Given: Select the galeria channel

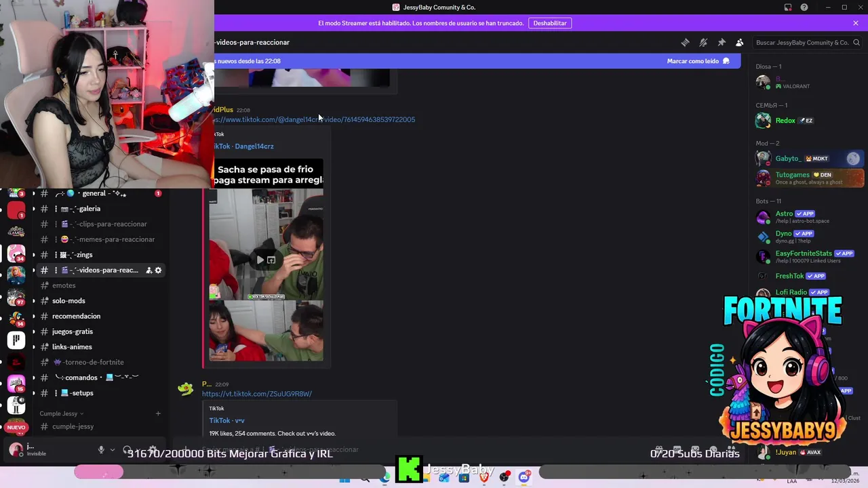Looking at the screenshot, I should 98,209.
